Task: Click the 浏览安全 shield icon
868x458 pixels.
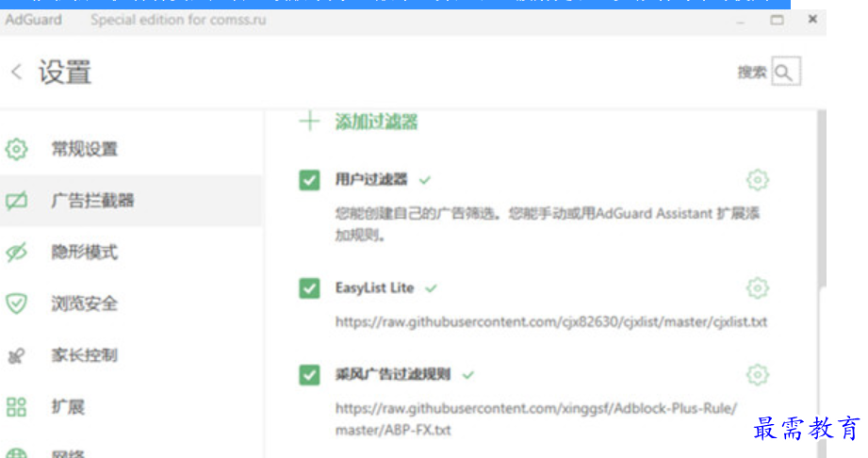Action: [x=17, y=303]
